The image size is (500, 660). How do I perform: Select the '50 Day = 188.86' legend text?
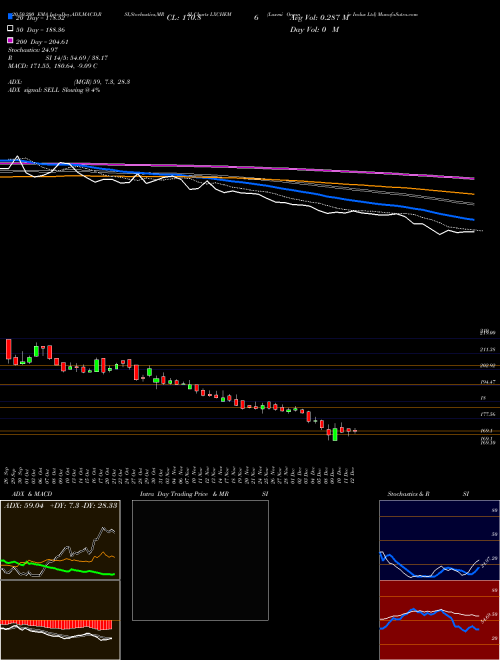(40, 30)
